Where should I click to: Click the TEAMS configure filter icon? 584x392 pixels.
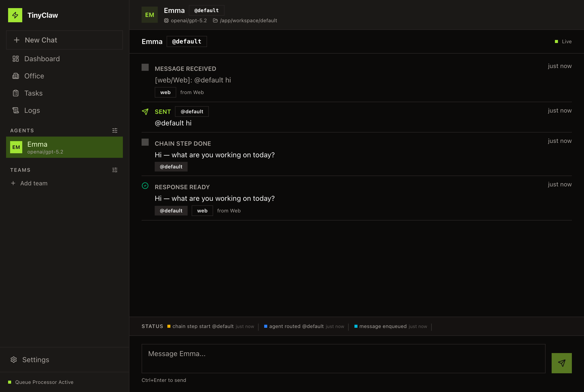click(x=115, y=170)
